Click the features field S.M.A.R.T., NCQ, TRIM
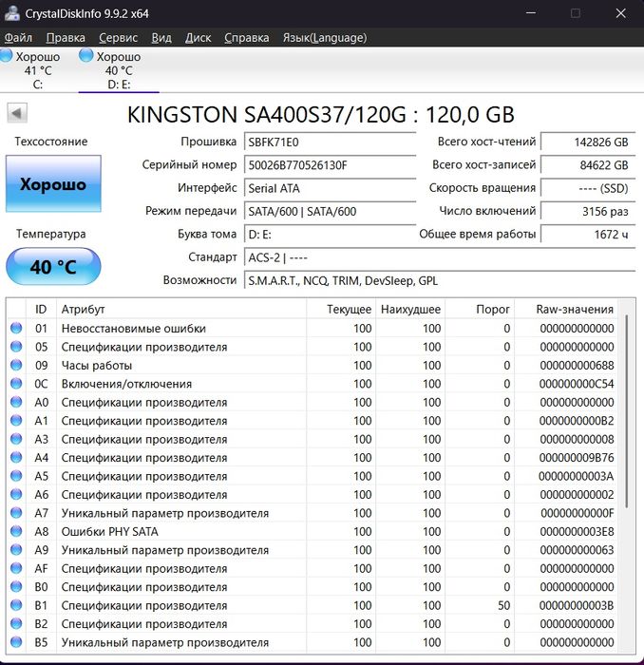Image resolution: width=644 pixels, height=665 pixels. point(440,281)
